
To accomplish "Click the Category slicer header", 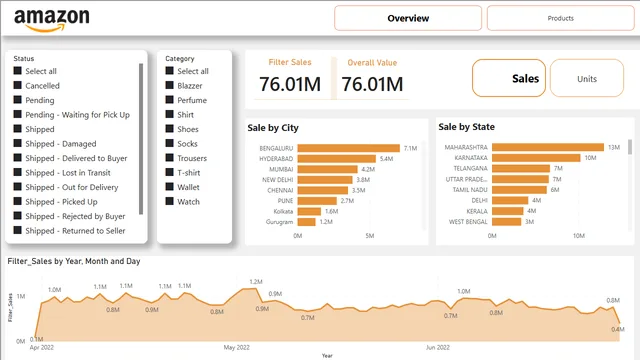I will 180,58.
